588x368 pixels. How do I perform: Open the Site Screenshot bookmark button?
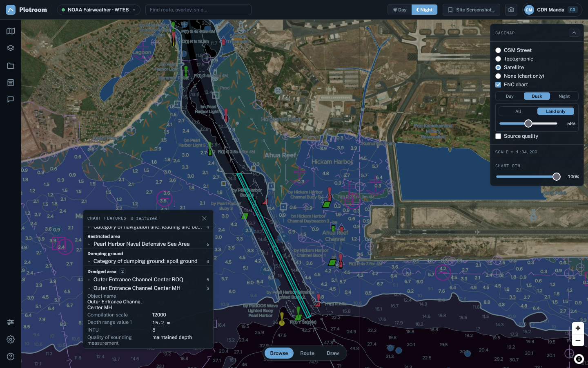point(472,10)
